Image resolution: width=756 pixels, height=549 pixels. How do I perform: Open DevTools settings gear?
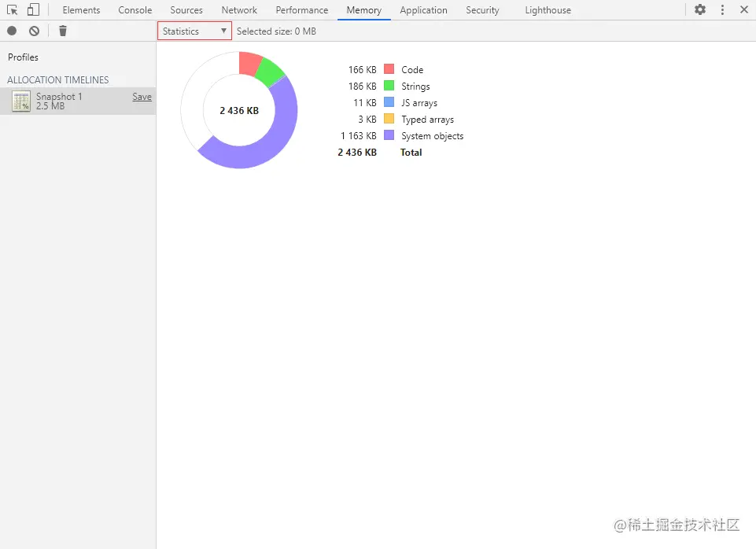point(700,9)
